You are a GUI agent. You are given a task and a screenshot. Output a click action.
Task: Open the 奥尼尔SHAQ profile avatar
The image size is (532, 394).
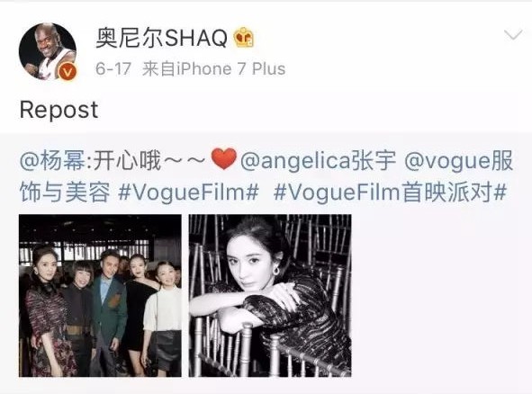pyautogui.click(x=48, y=51)
